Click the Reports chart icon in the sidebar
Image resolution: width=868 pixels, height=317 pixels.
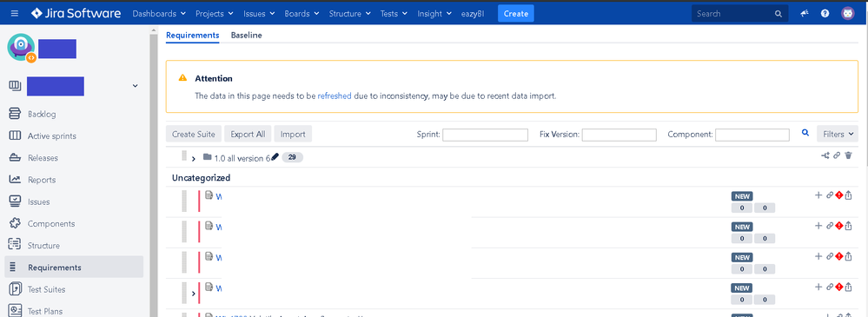coord(15,180)
